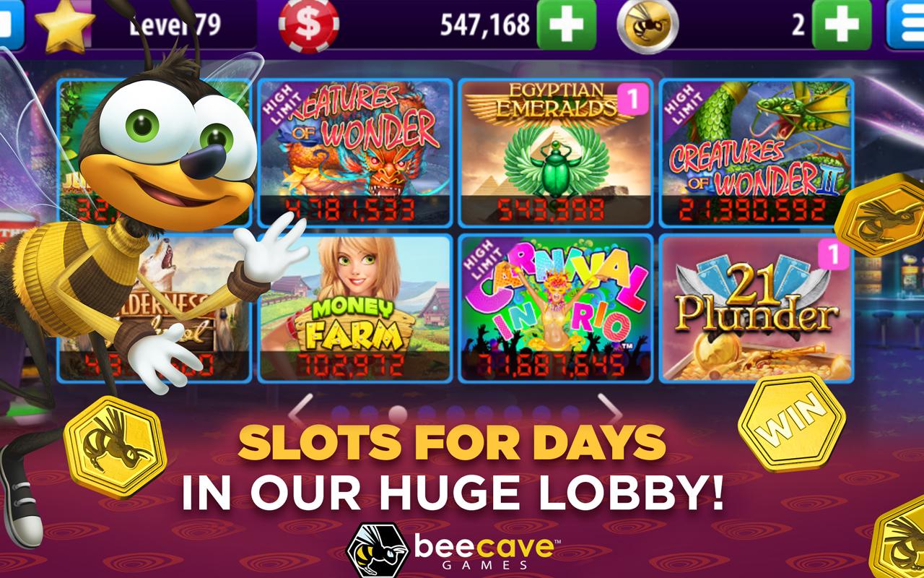This screenshot has width=924, height=578.
Task: Open Creatures of Wonder II slot
Action: point(757,152)
